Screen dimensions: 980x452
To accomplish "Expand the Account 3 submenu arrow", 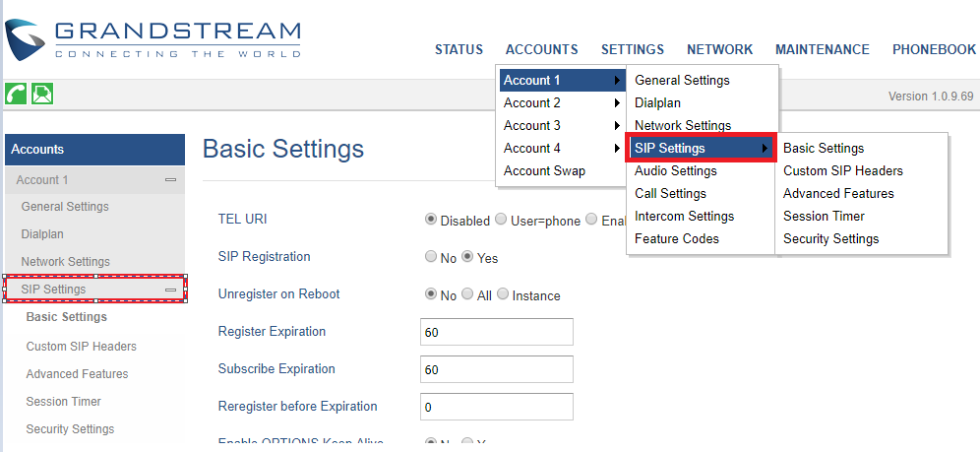I will pyautogui.click(x=617, y=126).
